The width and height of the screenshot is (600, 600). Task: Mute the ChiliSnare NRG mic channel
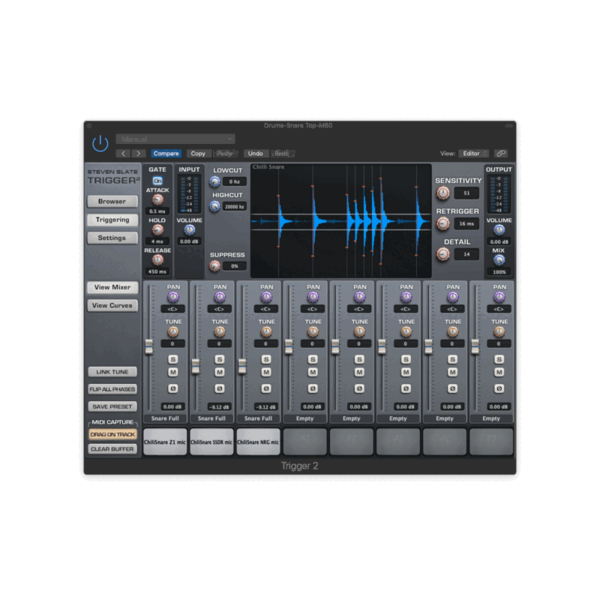pyautogui.click(x=266, y=372)
